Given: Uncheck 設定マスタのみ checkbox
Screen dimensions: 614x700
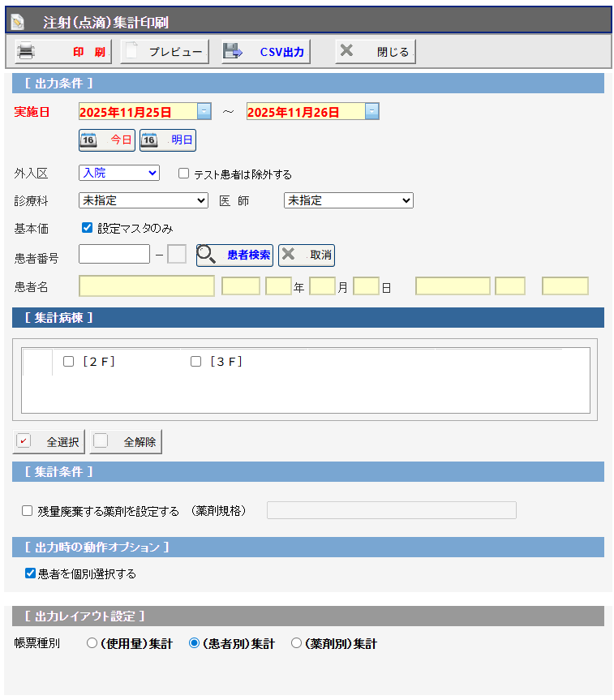Looking at the screenshot, I should tap(88, 228).
